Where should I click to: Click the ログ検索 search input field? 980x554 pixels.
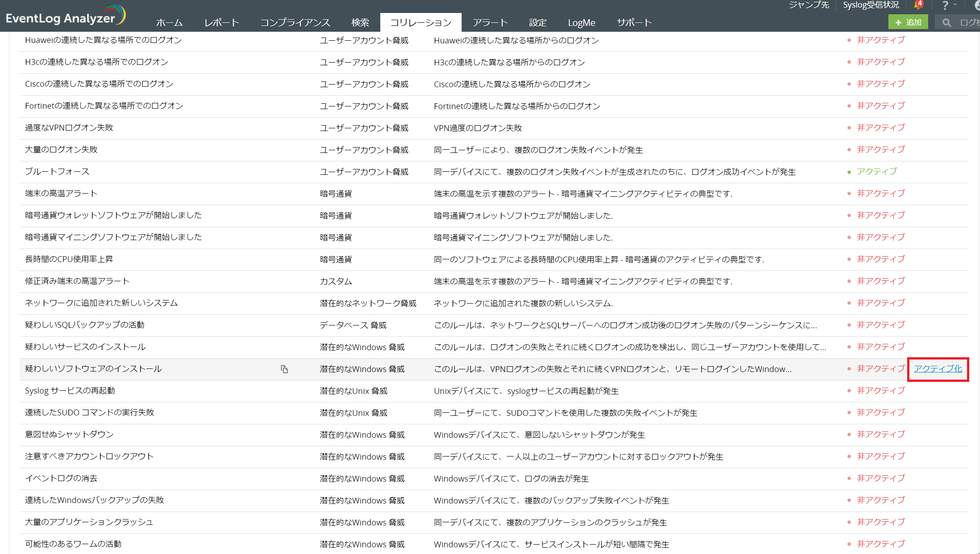pyautogui.click(x=968, y=23)
